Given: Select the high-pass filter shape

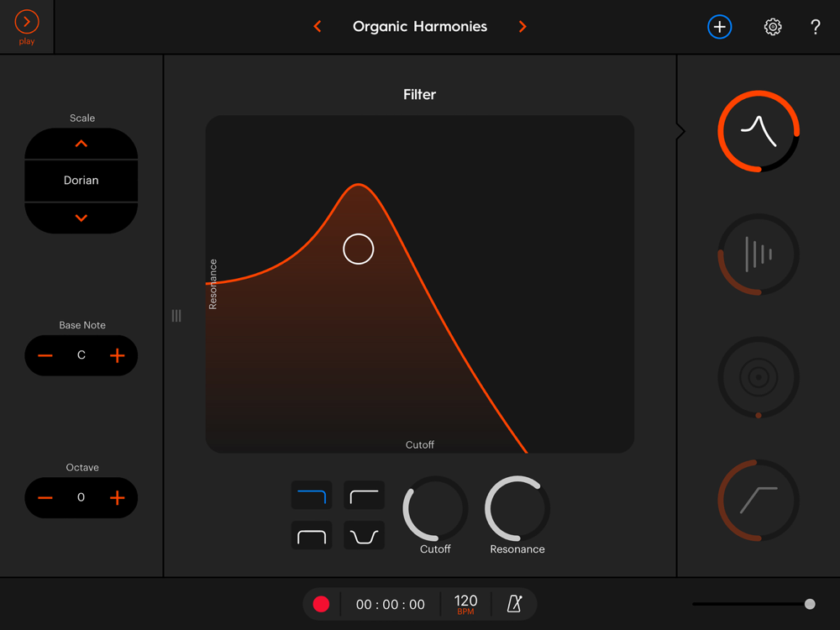Looking at the screenshot, I should pos(365,495).
